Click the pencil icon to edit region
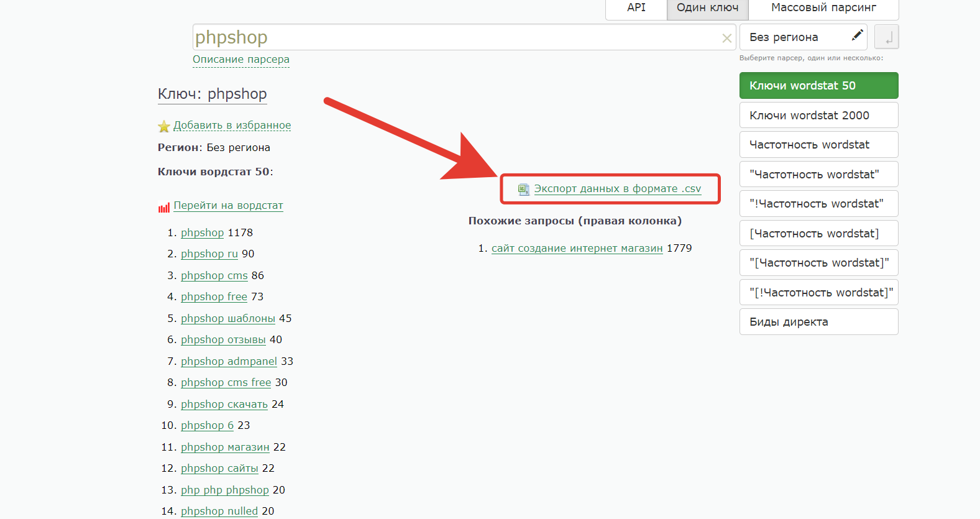The height and width of the screenshot is (519, 980). (858, 35)
